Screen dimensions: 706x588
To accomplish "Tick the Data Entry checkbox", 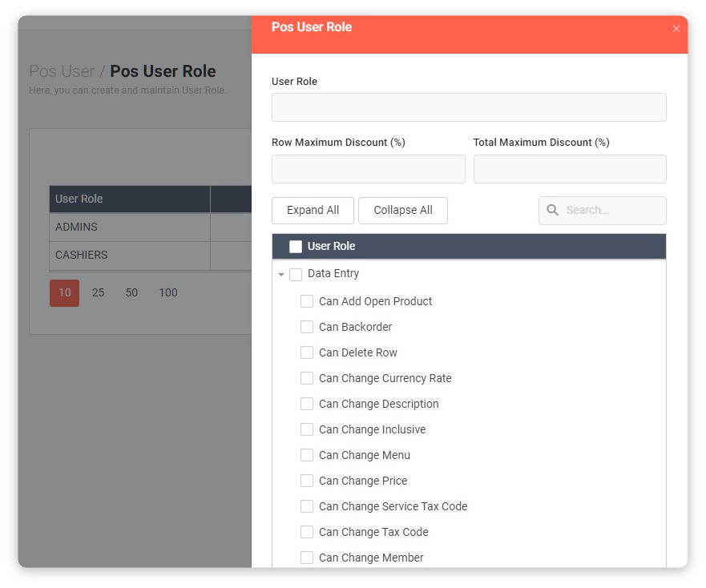I will (x=296, y=274).
